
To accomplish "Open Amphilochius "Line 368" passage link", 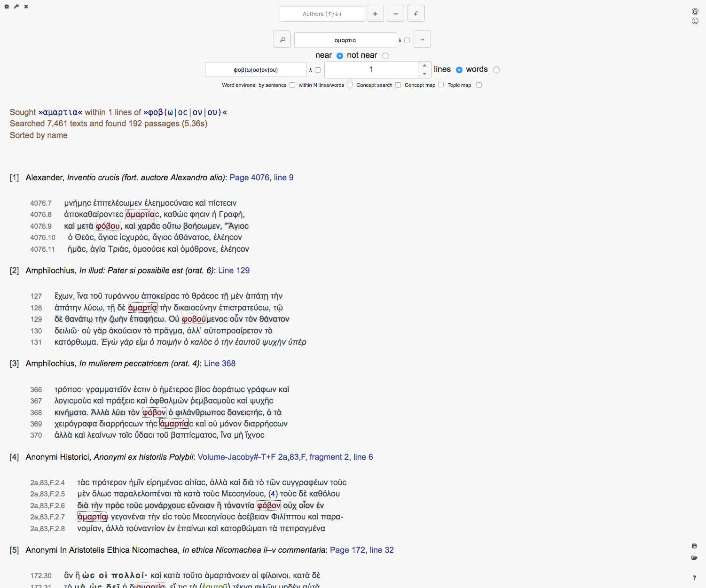I will [220, 364].
